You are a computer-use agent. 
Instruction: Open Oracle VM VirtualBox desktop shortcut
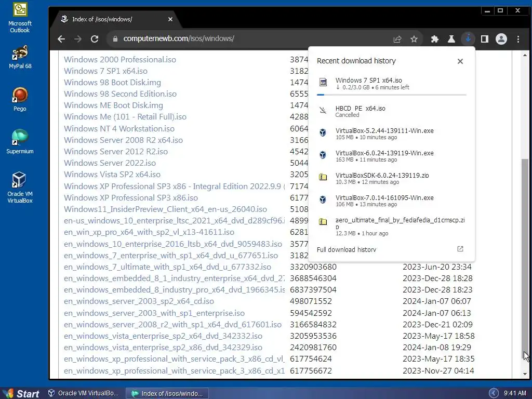tap(20, 188)
